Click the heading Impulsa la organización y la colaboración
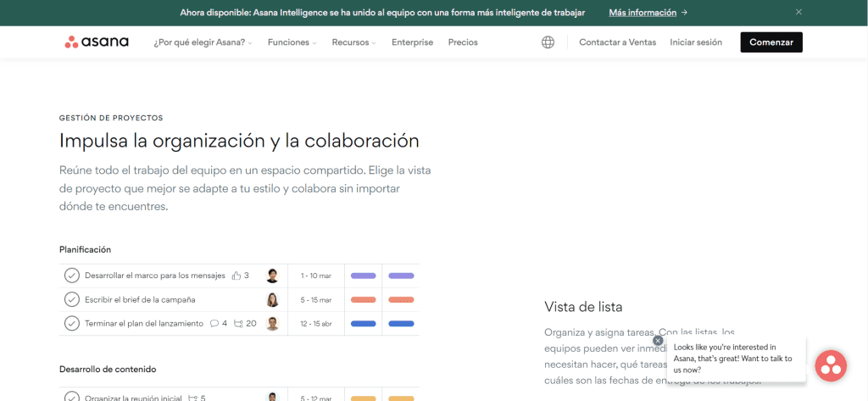The height and width of the screenshot is (401, 868). [x=239, y=140]
